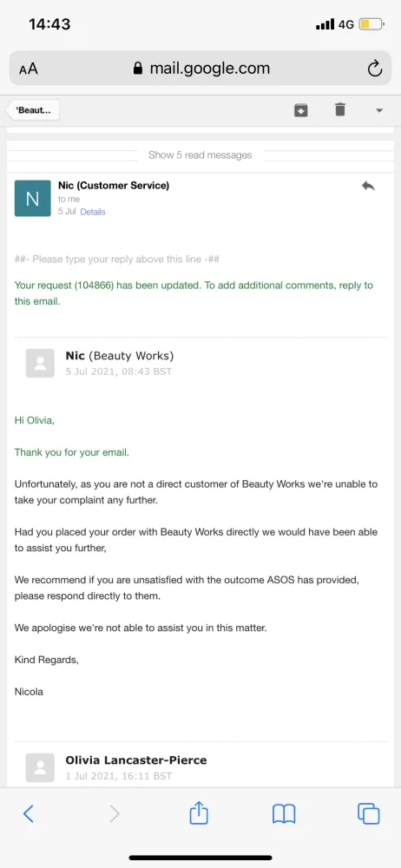
Task: Open the Details link under the sender
Action: tap(93, 212)
